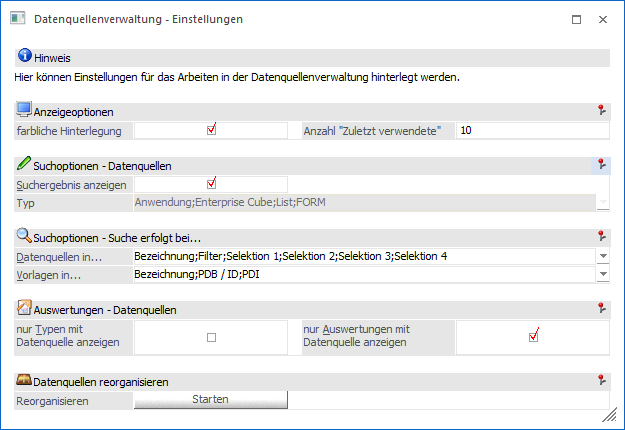Click the pin icon in Suchoptionen - Datenquellen header

(x=601, y=165)
